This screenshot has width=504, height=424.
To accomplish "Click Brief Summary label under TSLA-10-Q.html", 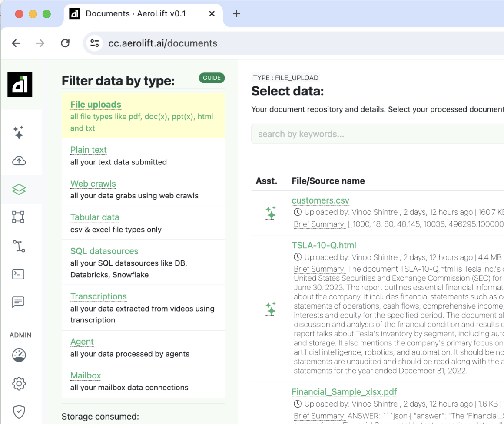I will [x=319, y=269].
